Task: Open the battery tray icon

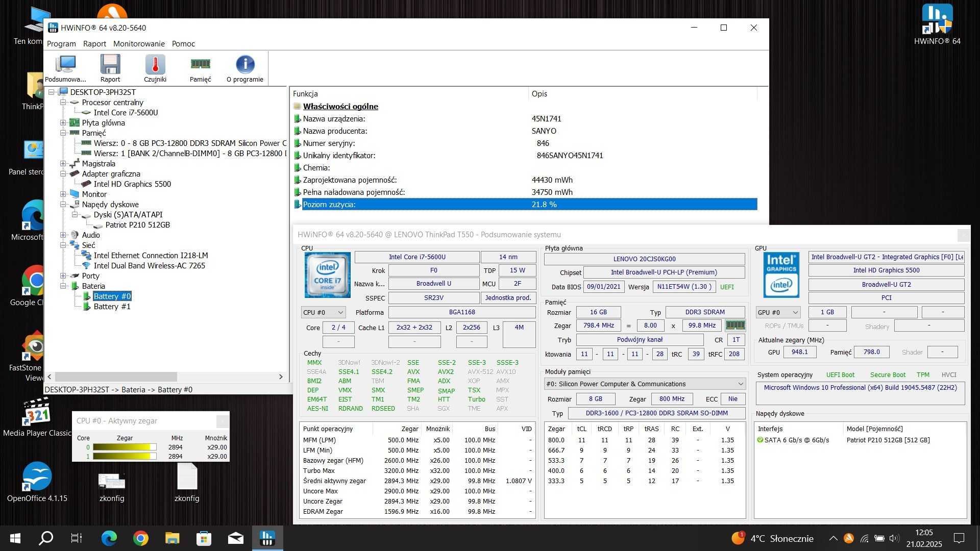Action: pyautogui.click(x=879, y=538)
